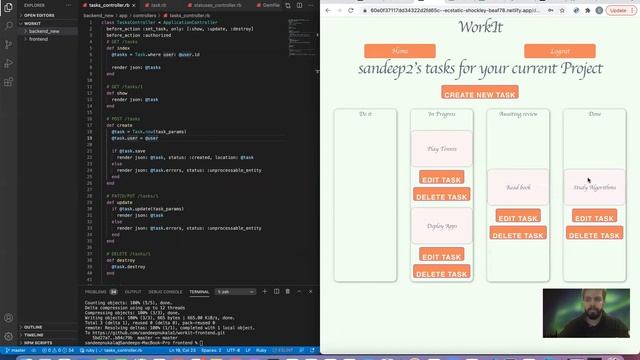Click the Home button in WorkIt
The image size is (640, 360).
pos(400,51)
